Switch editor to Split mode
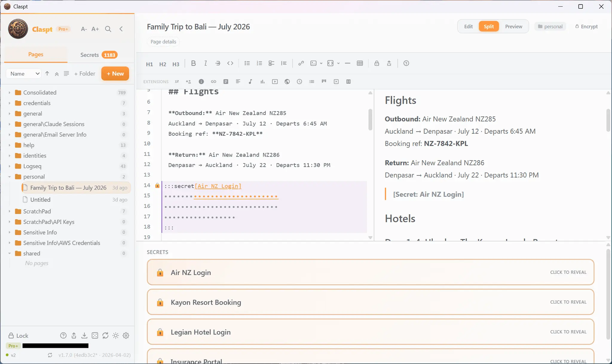The height and width of the screenshot is (364, 612). (489, 27)
